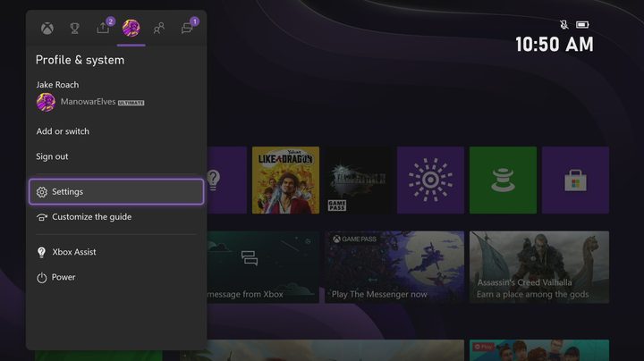The width and height of the screenshot is (644, 361).
Task: Open Assassin's Creed Valhalla promo card
Action: tap(539, 267)
